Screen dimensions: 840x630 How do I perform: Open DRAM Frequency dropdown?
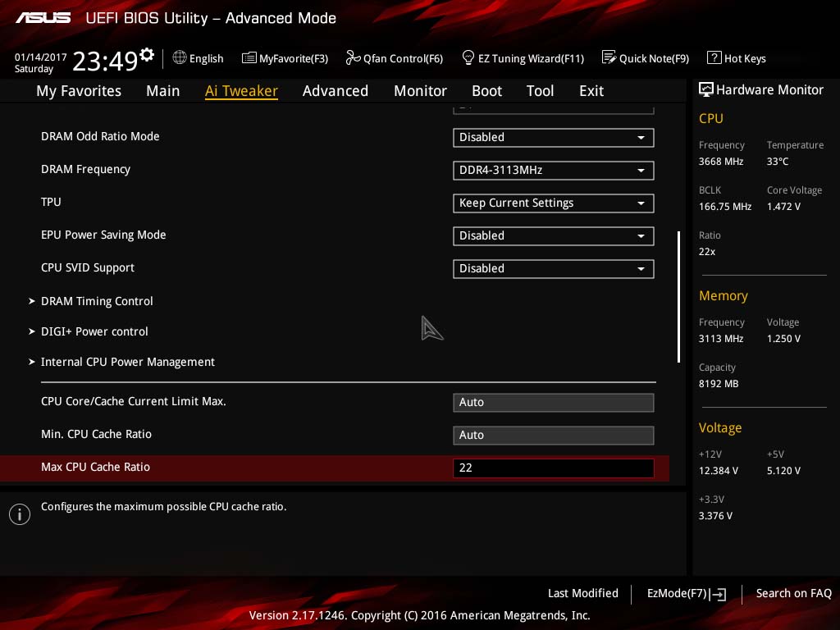click(x=554, y=171)
